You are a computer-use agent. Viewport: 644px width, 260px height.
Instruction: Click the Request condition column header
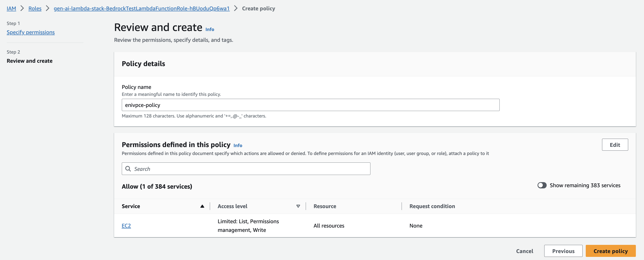[x=432, y=206]
